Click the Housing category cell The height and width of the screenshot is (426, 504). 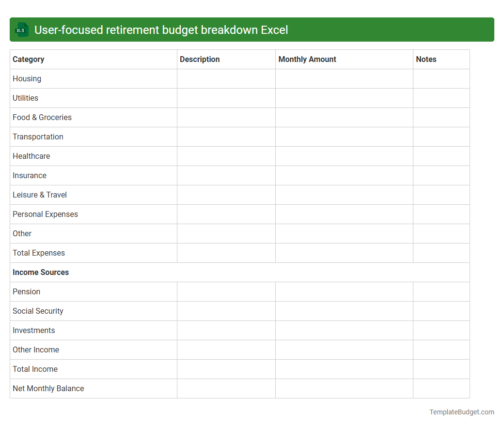pos(27,78)
